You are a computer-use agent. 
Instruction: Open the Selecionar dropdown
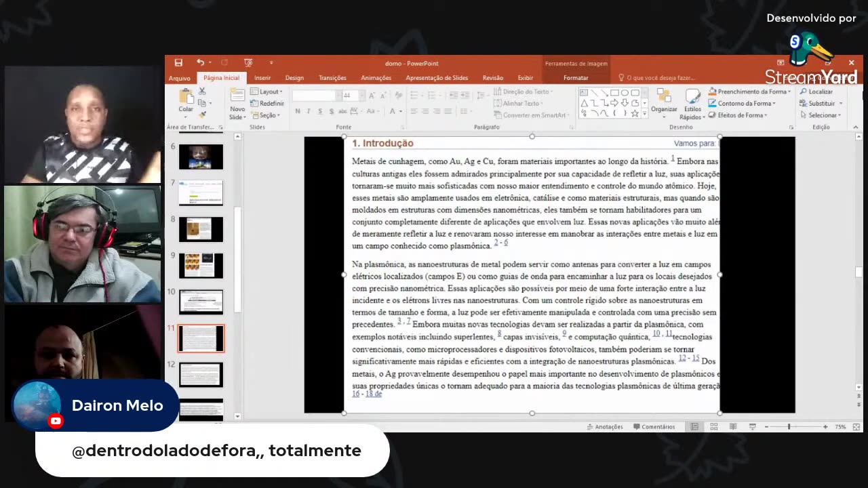[x=821, y=115]
